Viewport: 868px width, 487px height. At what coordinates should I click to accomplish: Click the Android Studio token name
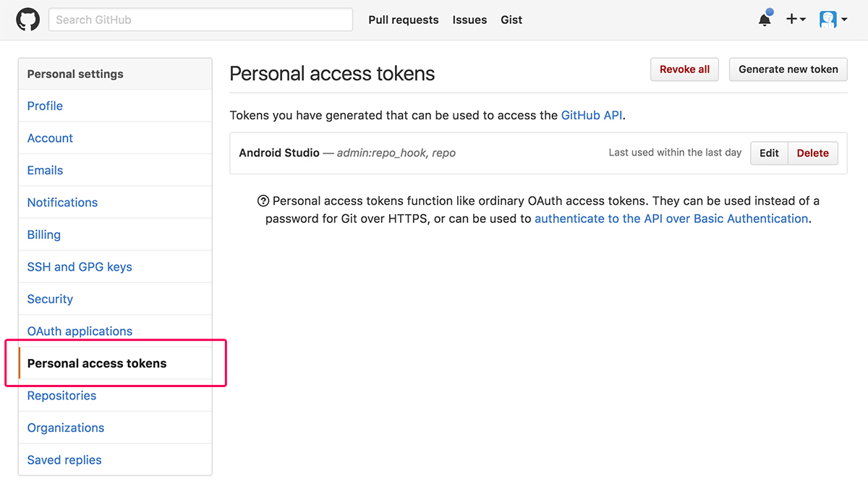[279, 153]
